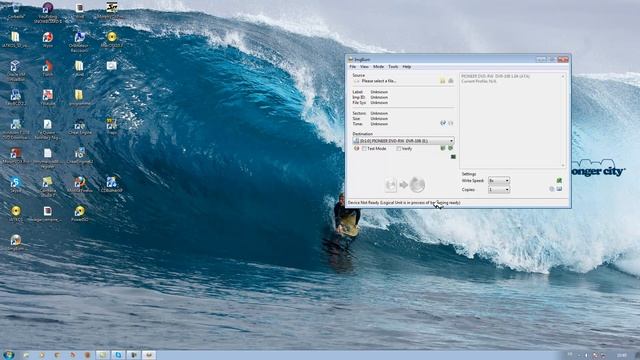Image resolution: width=640 pixels, height=360 pixels.
Task: Click the red circular icon left of Test Mode
Action: (x=356, y=149)
